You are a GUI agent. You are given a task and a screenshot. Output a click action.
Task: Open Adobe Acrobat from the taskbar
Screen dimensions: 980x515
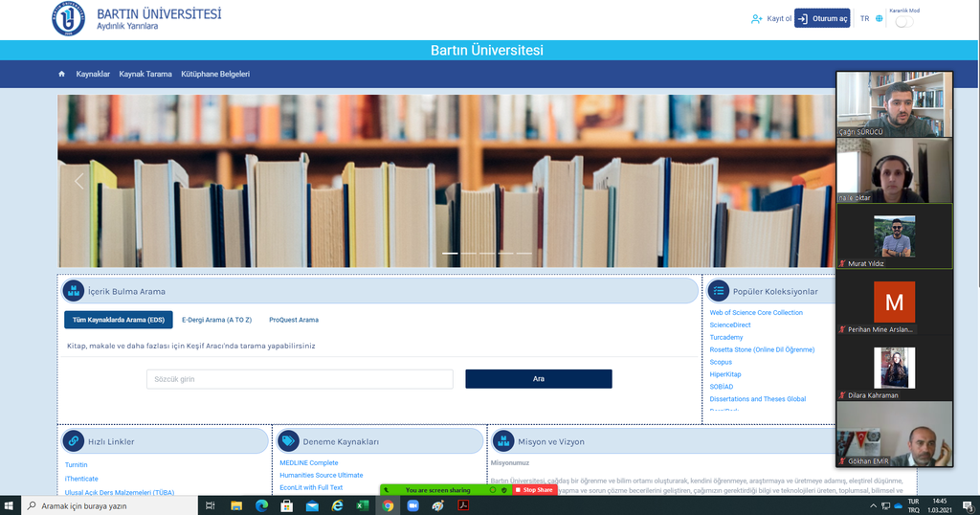(x=463, y=505)
